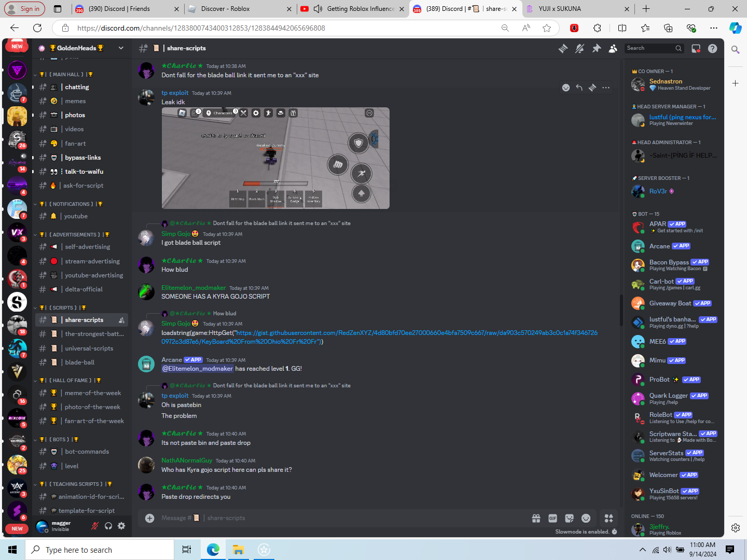747x560 pixels.
Task: Open the bot-commands channel
Action: [81, 452]
